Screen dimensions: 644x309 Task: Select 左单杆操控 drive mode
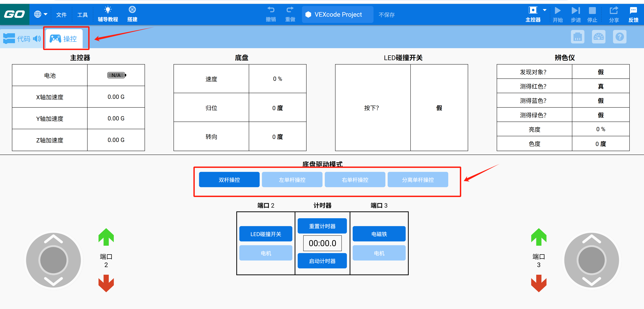(x=292, y=179)
